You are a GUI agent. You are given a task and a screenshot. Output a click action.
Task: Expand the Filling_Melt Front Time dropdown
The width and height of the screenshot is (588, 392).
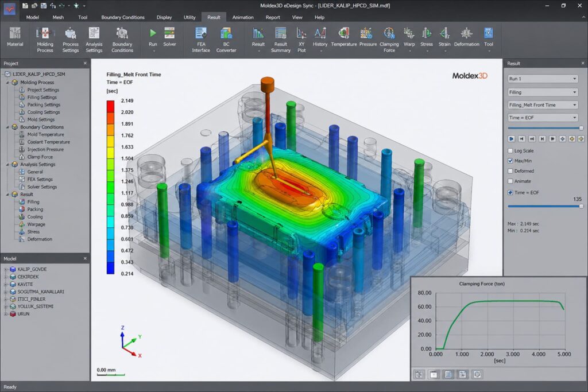coord(543,105)
